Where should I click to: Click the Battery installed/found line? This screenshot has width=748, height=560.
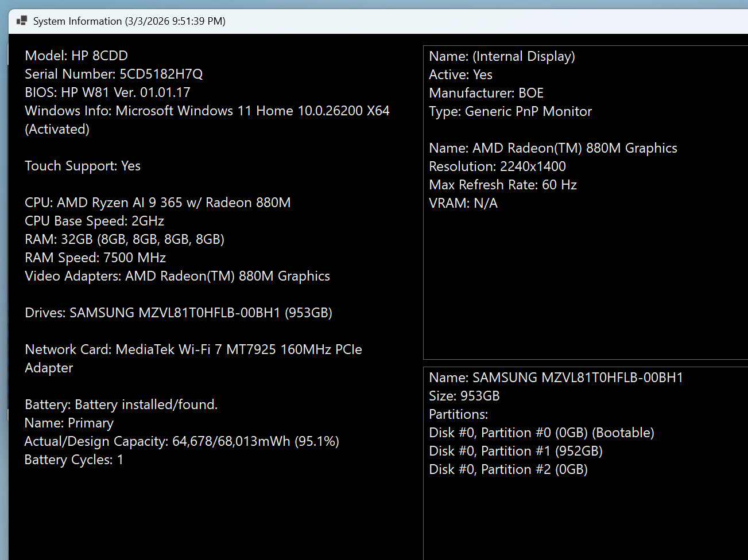(121, 405)
